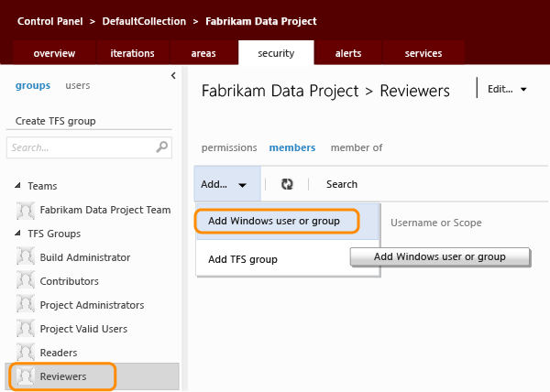Open the areas tab
The width and height of the screenshot is (550, 392).
(203, 53)
